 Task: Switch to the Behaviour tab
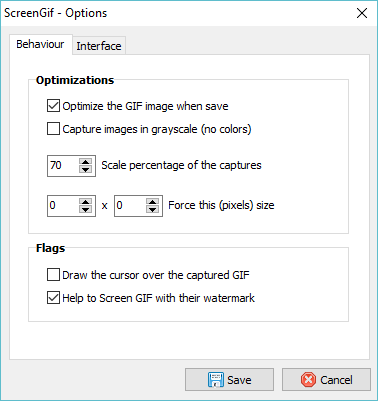[40, 44]
